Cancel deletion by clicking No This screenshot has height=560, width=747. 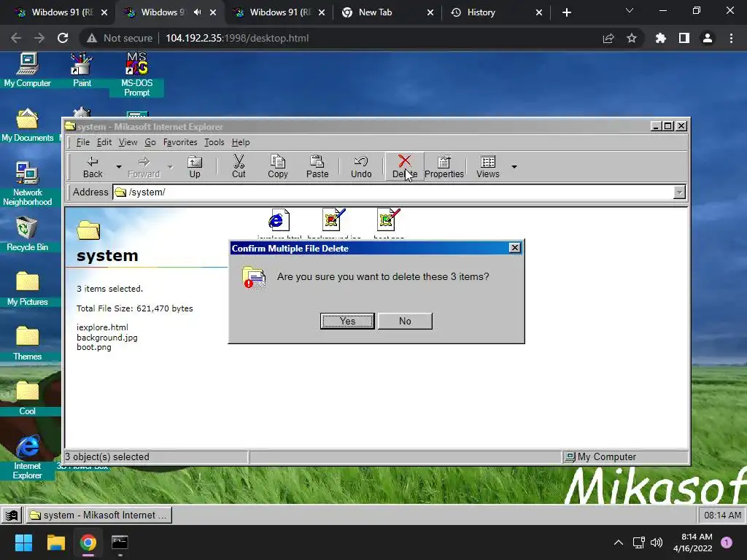point(405,321)
